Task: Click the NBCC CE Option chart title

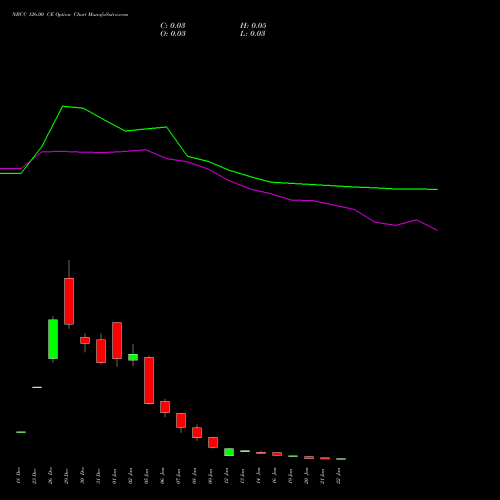Action: click(x=70, y=14)
